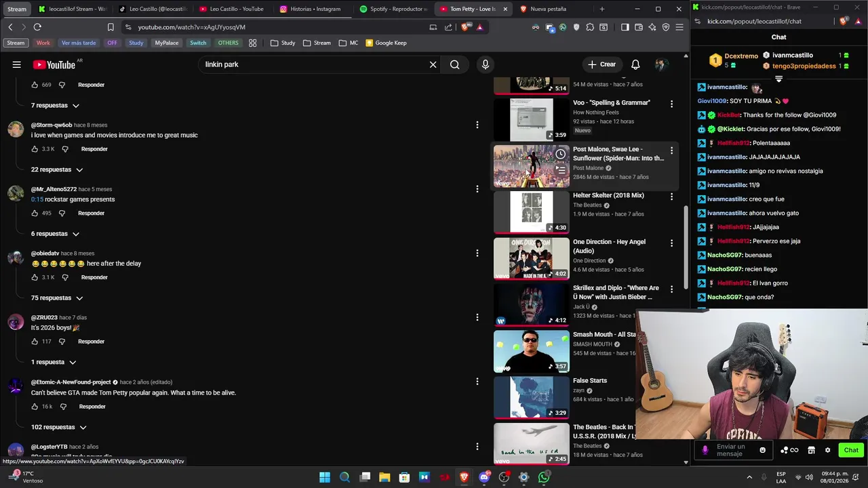This screenshot has width=868, height=488.
Task: Like the @Storm-qw6ob comment
Action: coord(35,149)
